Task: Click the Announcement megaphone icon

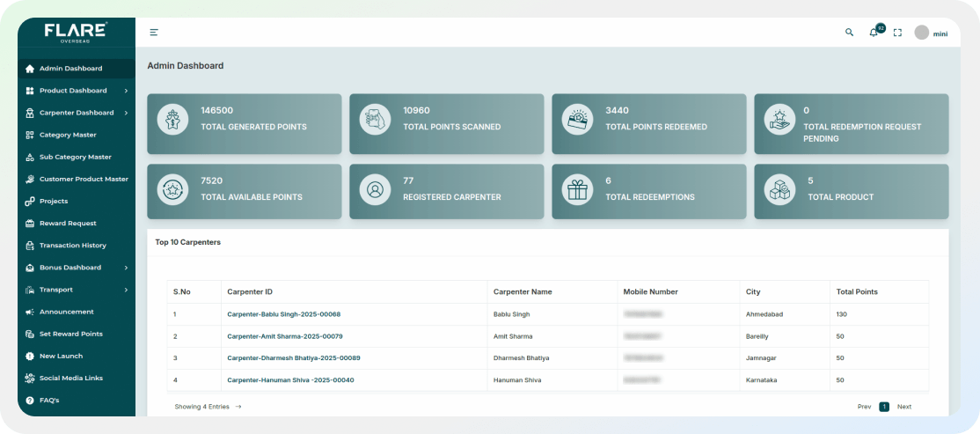Action: pyautogui.click(x=29, y=312)
